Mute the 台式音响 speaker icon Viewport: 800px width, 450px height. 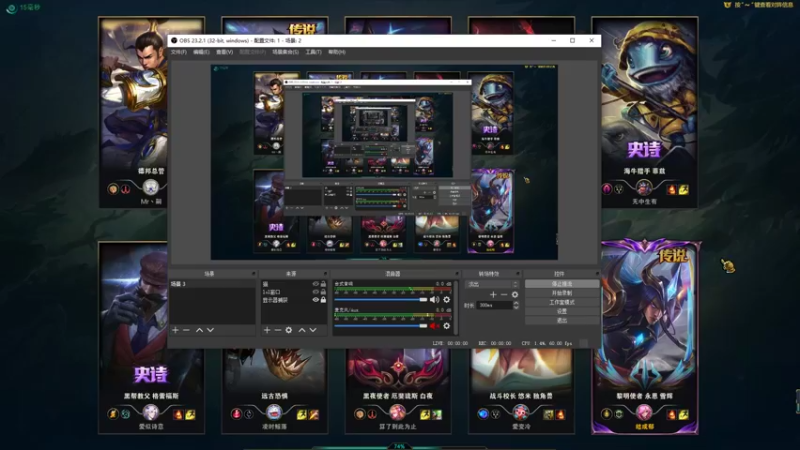click(x=434, y=300)
